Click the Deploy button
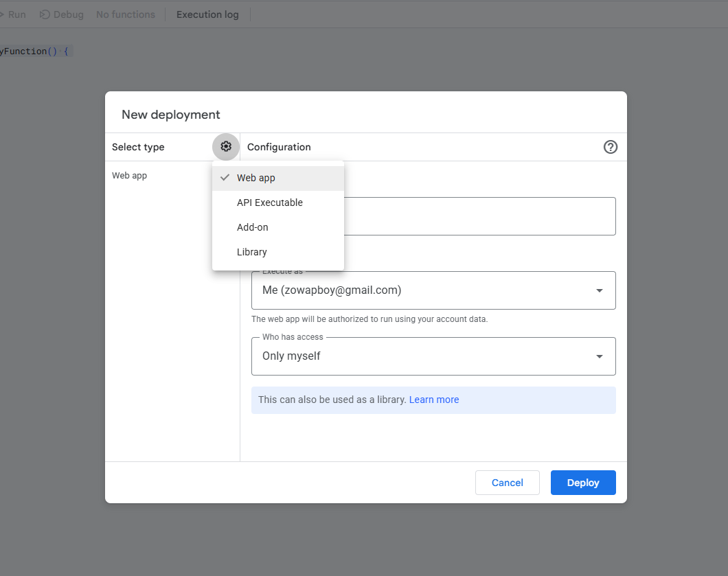 pyautogui.click(x=583, y=483)
